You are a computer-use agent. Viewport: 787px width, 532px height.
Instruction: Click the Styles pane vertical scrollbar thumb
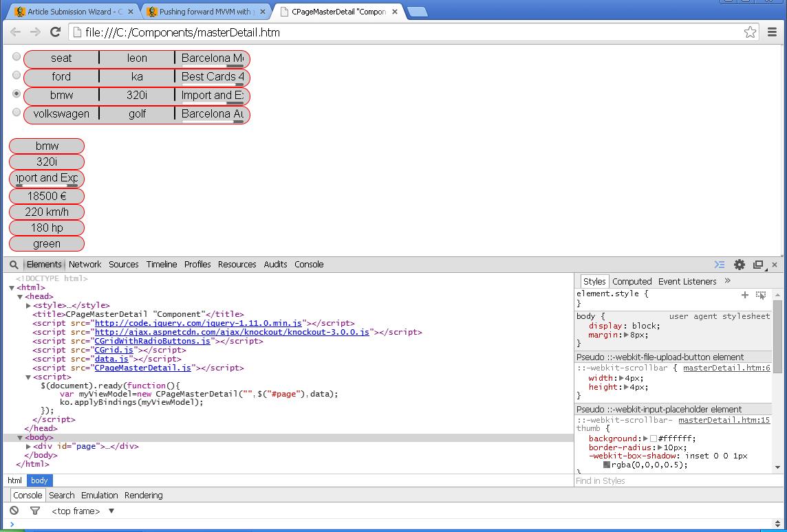[777, 336]
